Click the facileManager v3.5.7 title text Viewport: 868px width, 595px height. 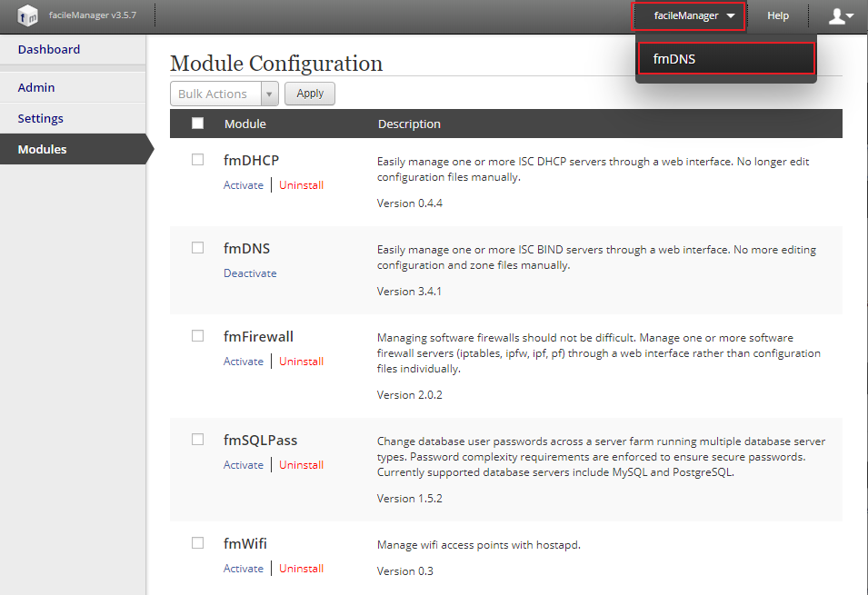(93, 15)
